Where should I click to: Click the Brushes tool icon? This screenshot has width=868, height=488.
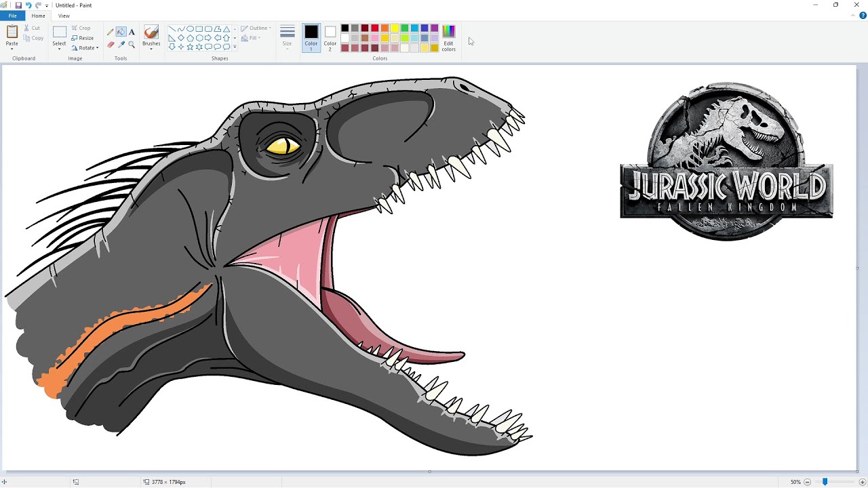tap(151, 33)
